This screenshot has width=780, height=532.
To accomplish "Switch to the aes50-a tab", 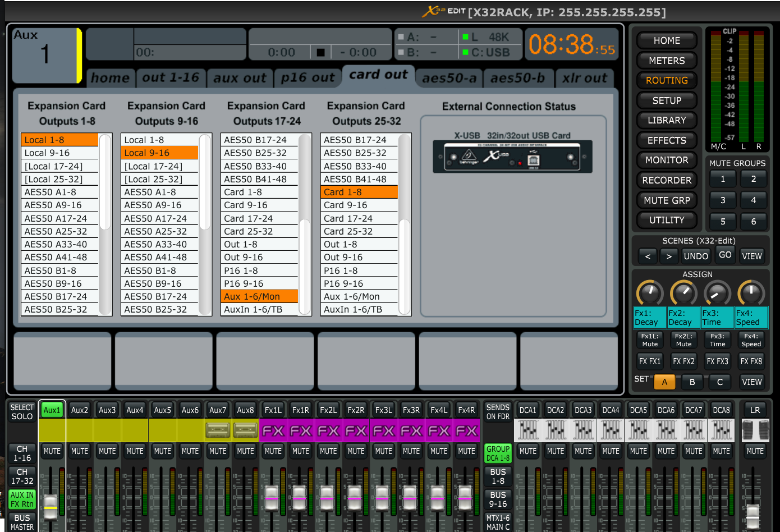I will (x=449, y=78).
